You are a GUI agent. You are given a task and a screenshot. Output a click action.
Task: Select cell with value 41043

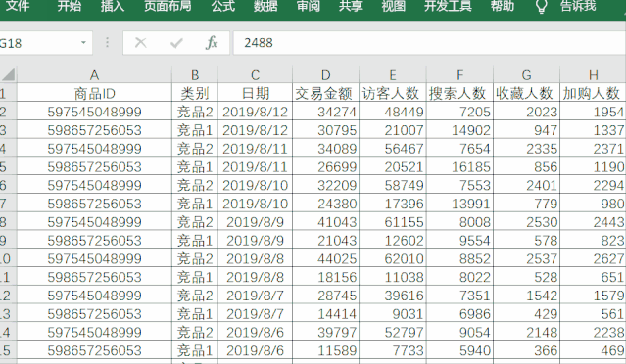click(x=326, y=222)
